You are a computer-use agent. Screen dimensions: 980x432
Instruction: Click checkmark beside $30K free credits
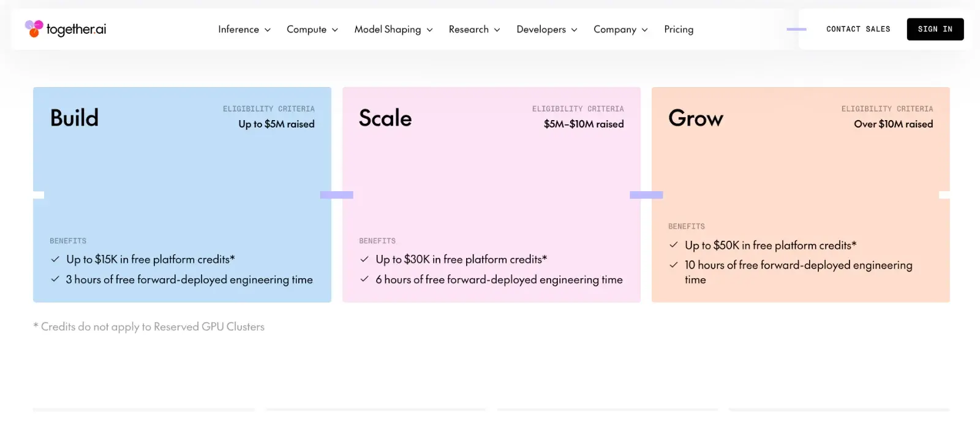pos(364,259)
